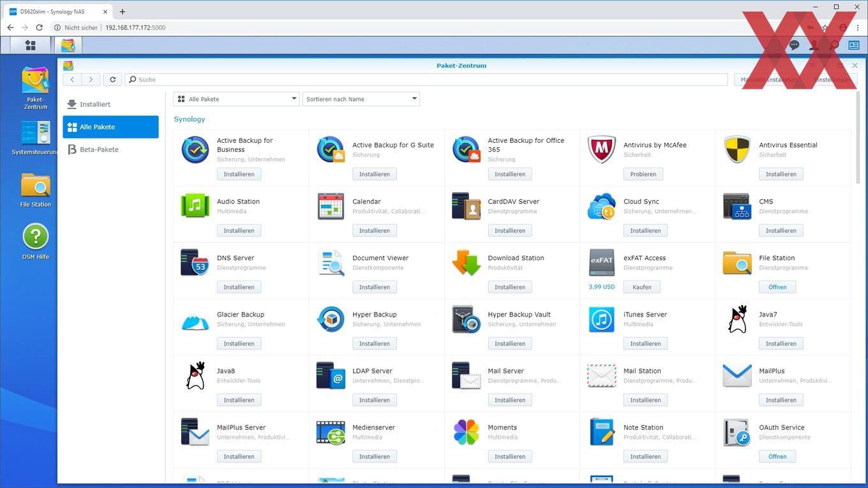Reload Paket-Zentrum with refresh button
Viewport: 868px width, 488px height.
coord(112,80)
